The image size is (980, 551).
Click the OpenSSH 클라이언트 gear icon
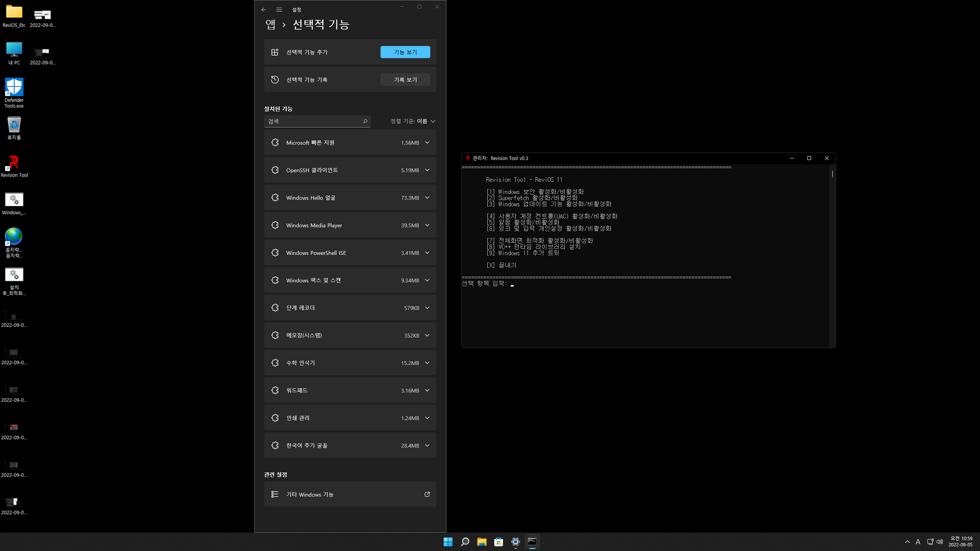point(275,170)
